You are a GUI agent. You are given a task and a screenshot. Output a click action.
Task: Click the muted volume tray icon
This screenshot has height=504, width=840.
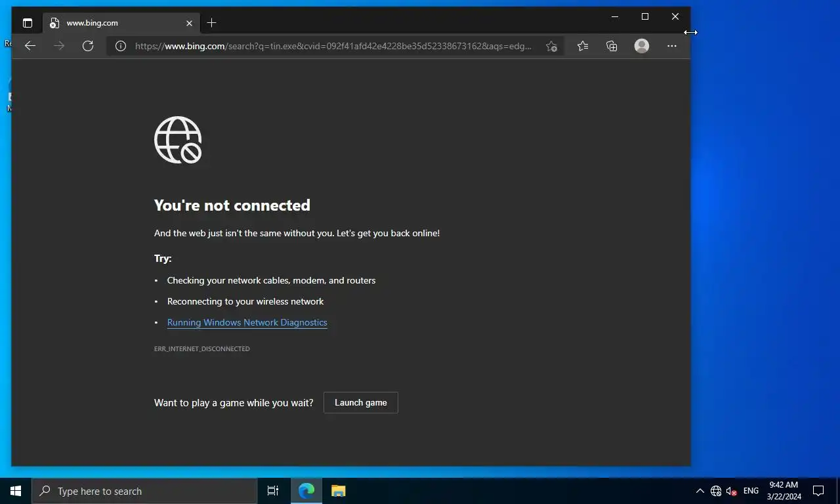(732, 491)
